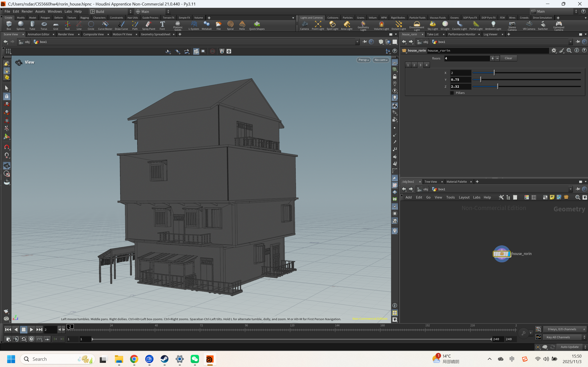Screen dimensions: 588x367
Task: Add an Environment Light
Action: (x=417, y=26)
